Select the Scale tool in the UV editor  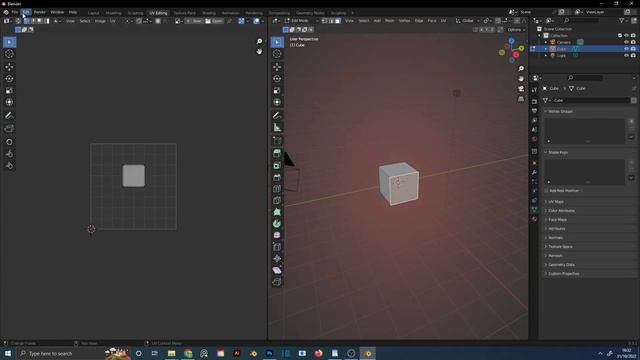[x=9, y=90]
